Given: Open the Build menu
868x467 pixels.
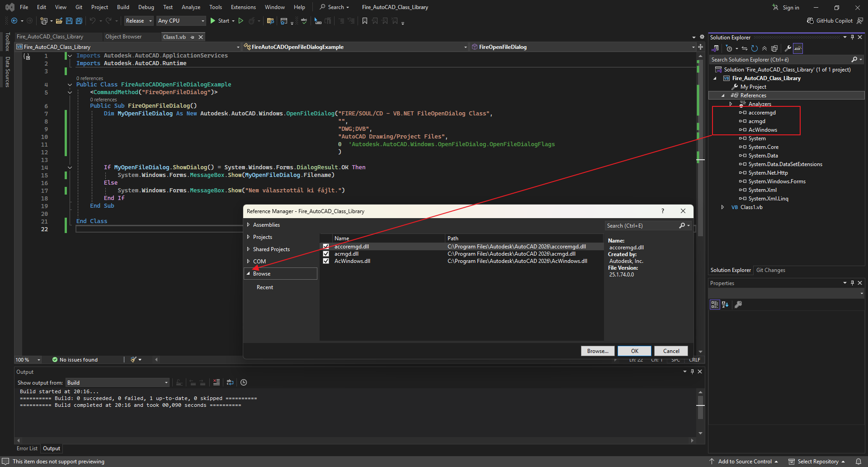Looking at the screenshot, I should coord(123,7).
